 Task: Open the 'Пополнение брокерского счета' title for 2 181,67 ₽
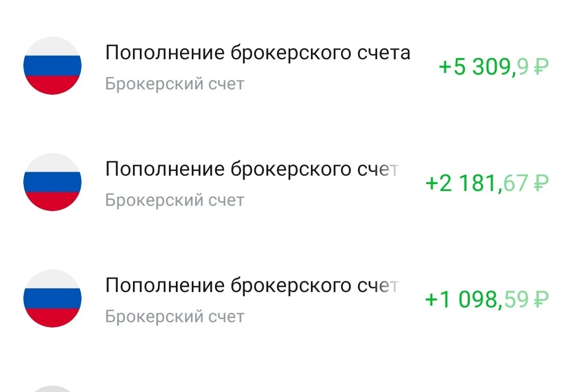coord(253,169)
